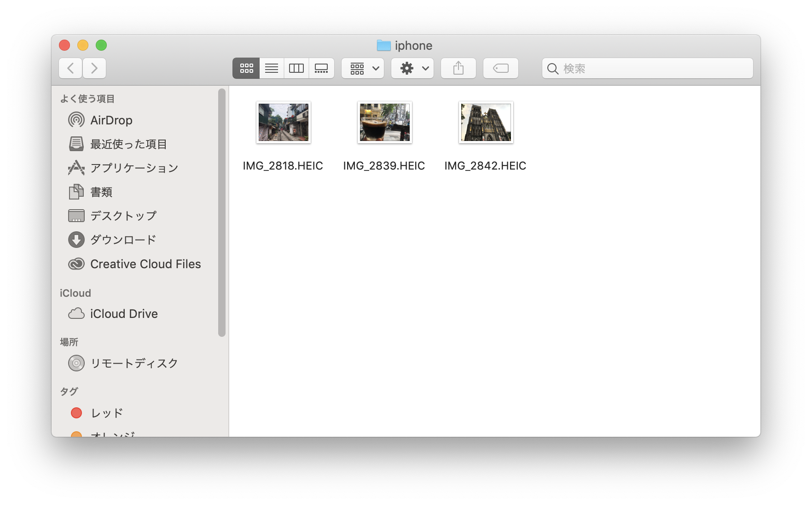Switch to gallery view
Viewport: 812px width, 505px height.
click(321, 68)
